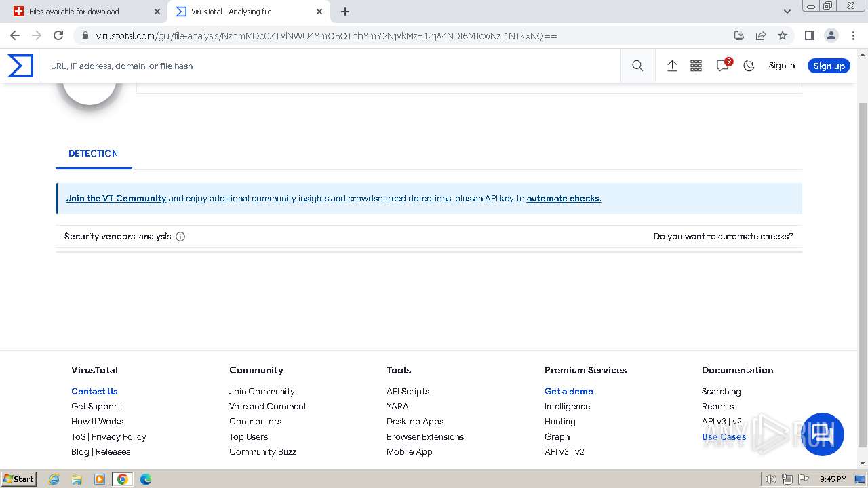868x488 pixels.
Task: Click the blue chat widget button
Action: pyautogui.click(x=823, y=434)
